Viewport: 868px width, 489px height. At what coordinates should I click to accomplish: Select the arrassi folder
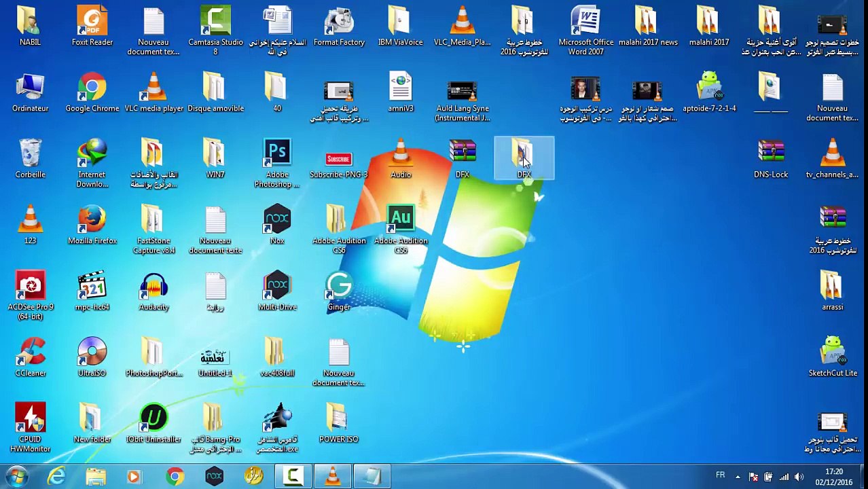coord(833,291)
